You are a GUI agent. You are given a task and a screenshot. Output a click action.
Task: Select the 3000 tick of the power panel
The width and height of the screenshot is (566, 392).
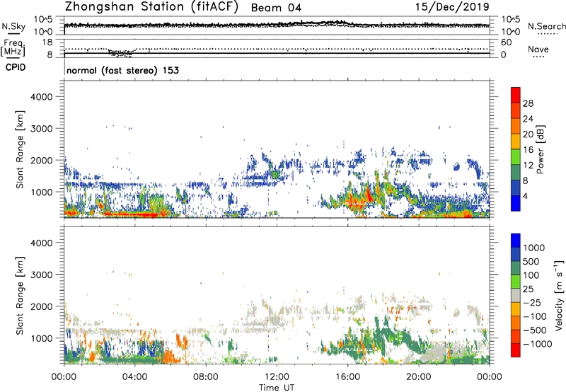click(42, 129)
